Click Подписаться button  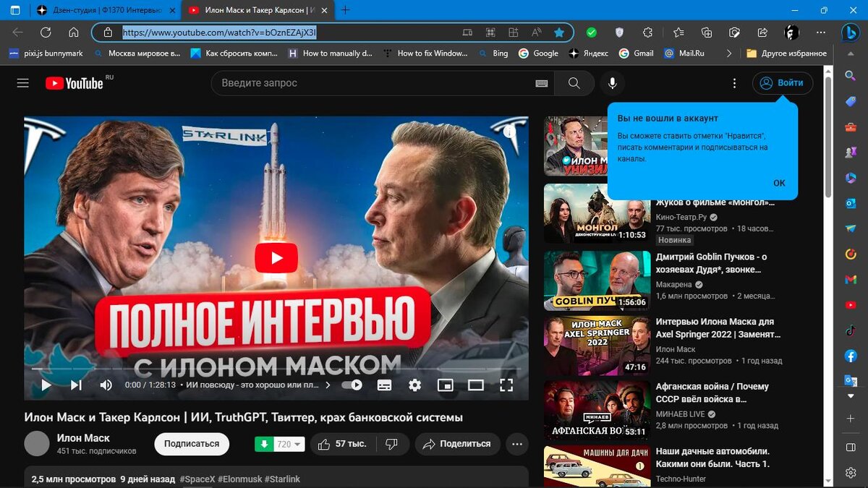coord(192,444)
